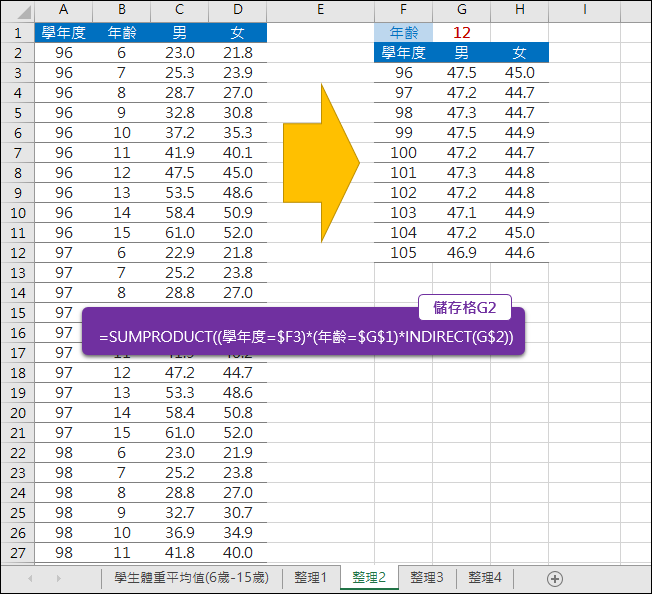Select column F header
Viewport: 652px width, 594px height.
403,10
